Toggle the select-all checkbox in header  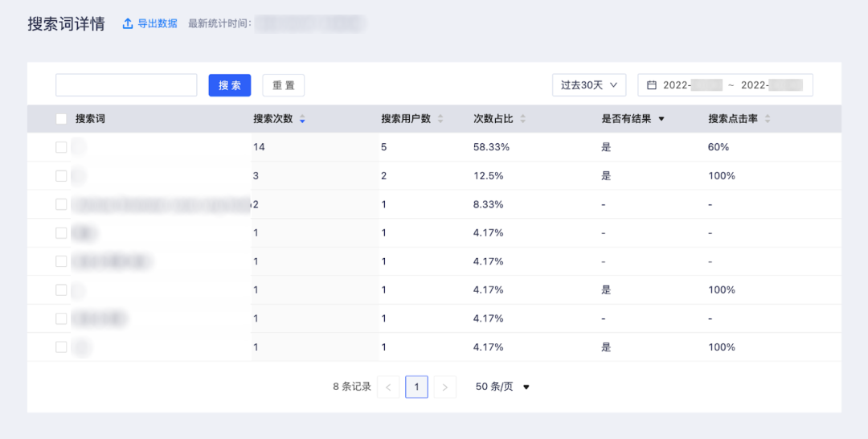point(61,119)
